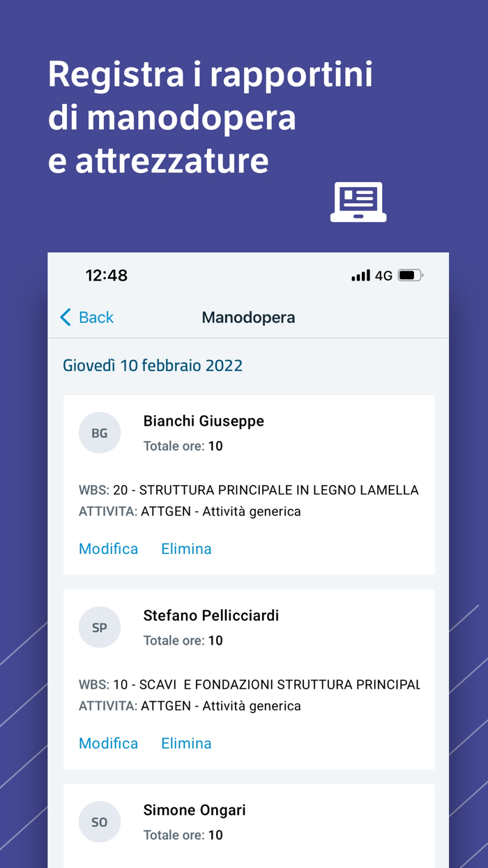Tap Elimina on Stefano Pellicciardi's entry

pos(186,743)
